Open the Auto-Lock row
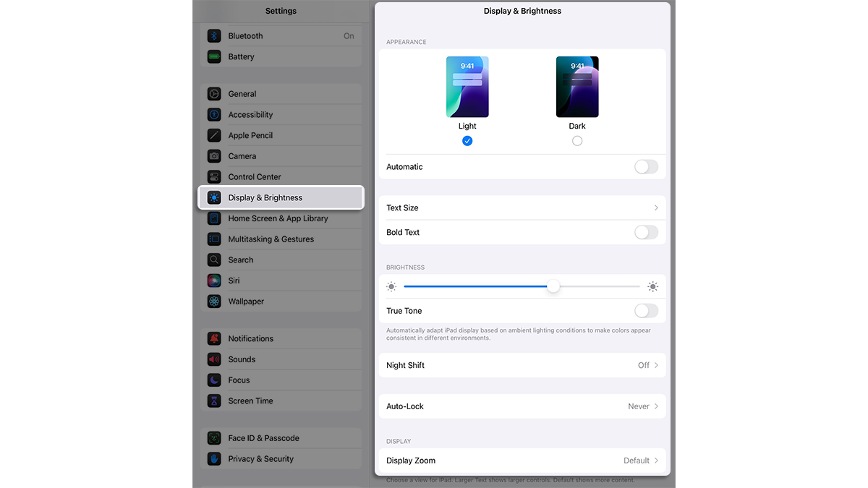Image resolution: width=868 pixels, height=488 pixels. point(522,406)
